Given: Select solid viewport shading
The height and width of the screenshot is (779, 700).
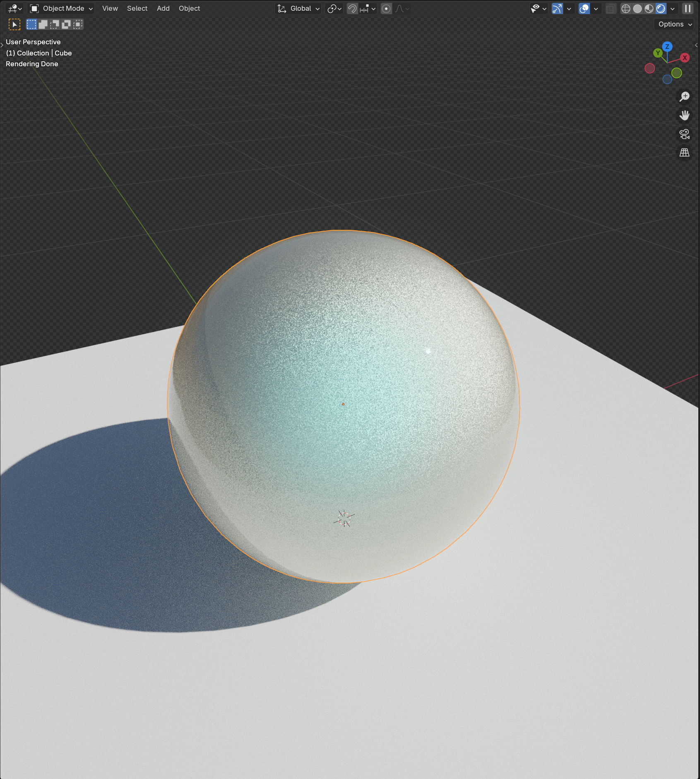Looking at the screenshot, I should [637, 8].
